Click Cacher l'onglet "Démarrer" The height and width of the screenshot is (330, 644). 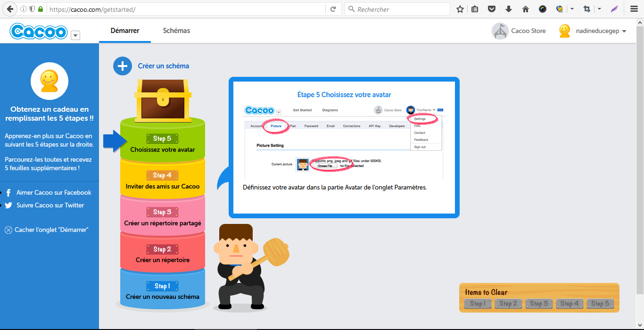51,230
